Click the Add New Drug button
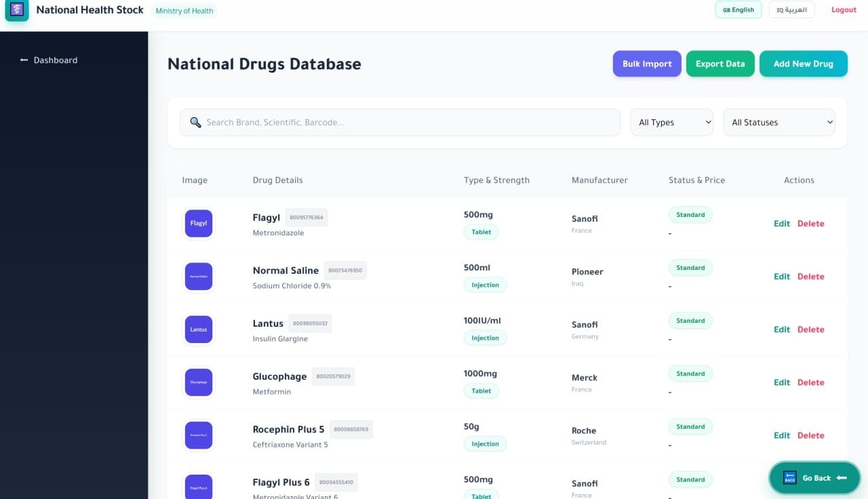Screen dimensions: 868x499 pyautogui.click(x=804, y=64)
